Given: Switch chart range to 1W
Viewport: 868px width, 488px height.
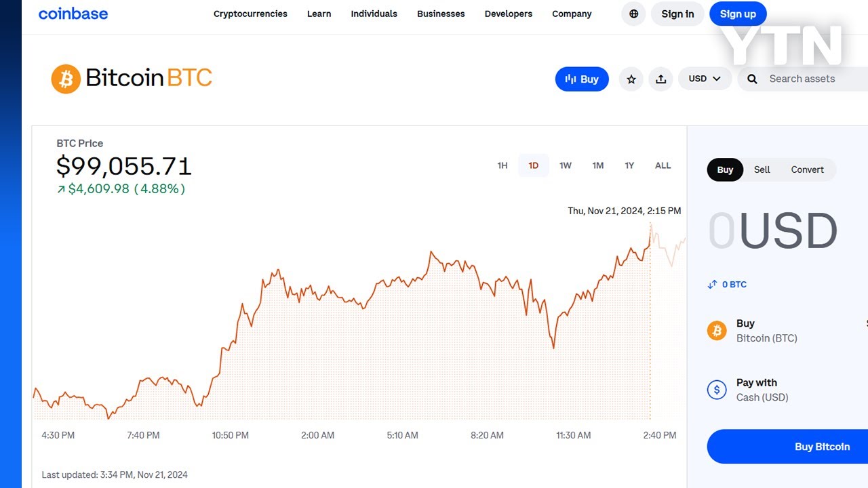Looking at the screenshot, I should click(x=566, y=165).
